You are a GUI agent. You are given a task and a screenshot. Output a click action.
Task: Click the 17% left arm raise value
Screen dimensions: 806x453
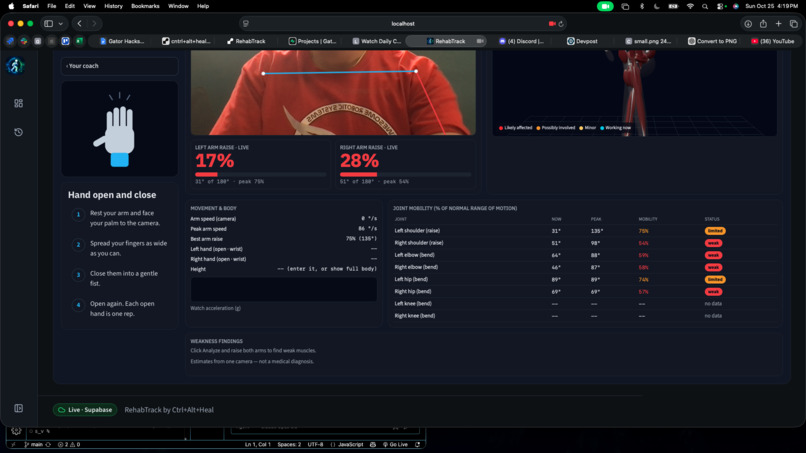click(214, 161)
